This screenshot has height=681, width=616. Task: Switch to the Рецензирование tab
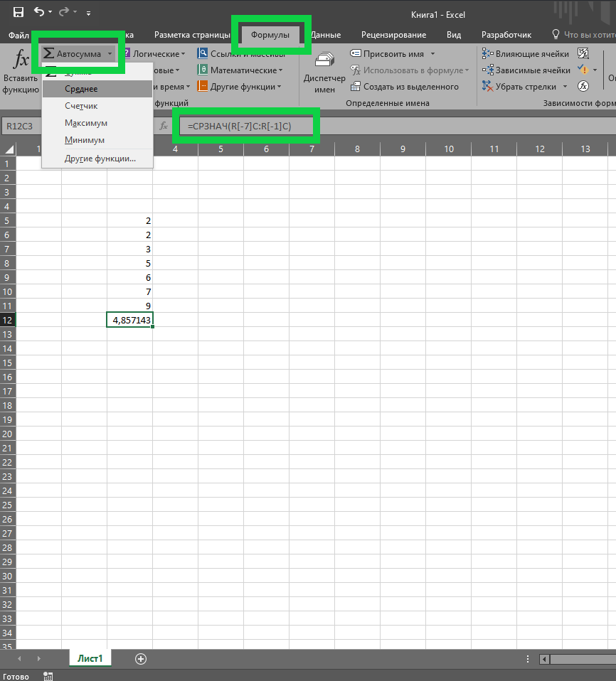click(393, 35)
